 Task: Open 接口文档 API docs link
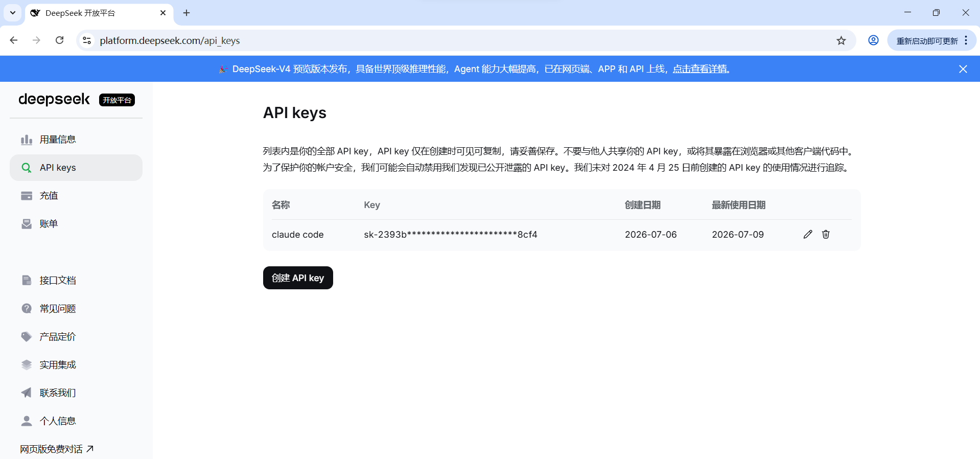[x=76, y=280]
